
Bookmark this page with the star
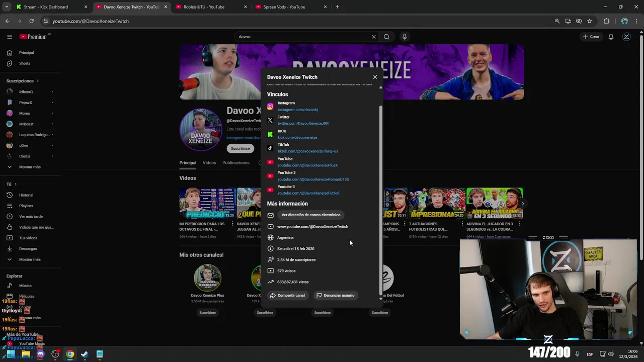[590, 21]
